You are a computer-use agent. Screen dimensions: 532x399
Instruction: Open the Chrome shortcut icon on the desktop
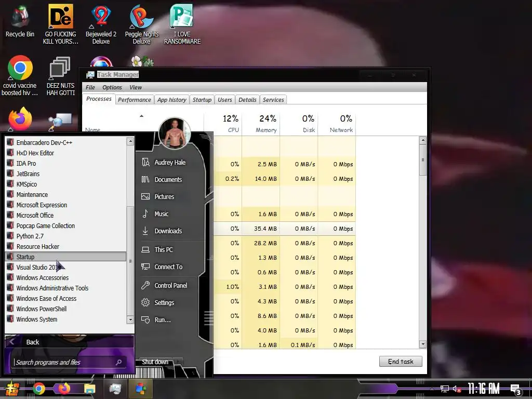click(x=20, y=75)
